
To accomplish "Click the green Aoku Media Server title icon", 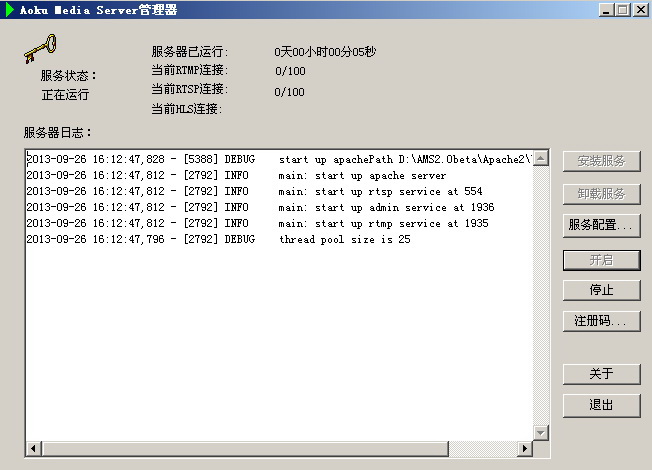I will click(10, 10).
